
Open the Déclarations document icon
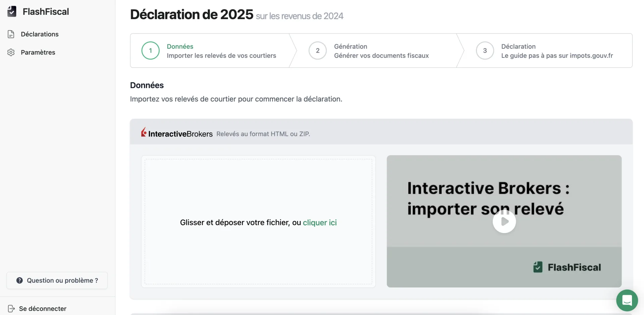11,34
